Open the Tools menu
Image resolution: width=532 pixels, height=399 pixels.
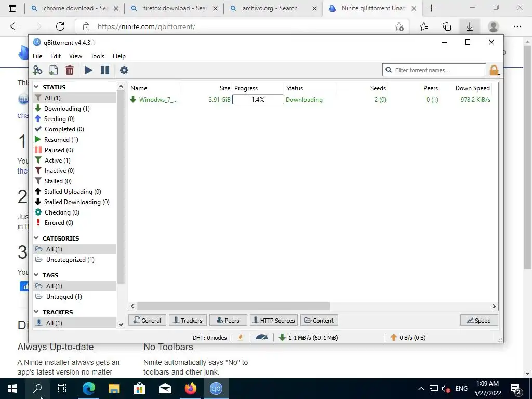click(x=97, y=56)
